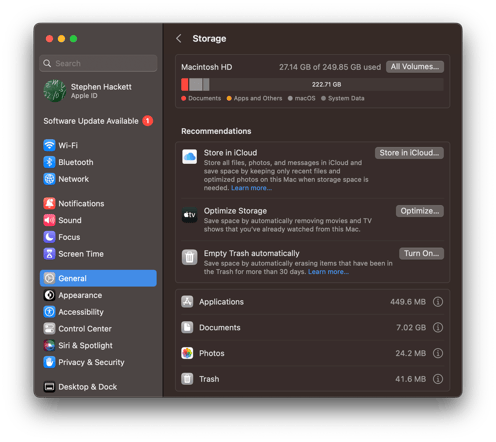Image resolution: width=496 pixels, height=442 pixels.
Task: Click the gray macOS storage segment
Action: pyautogui.click(x=196, y=84)
